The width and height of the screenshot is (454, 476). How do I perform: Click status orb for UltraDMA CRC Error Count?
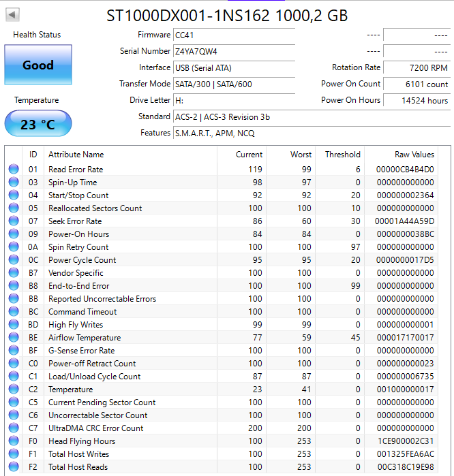click(x=14, y=428)
